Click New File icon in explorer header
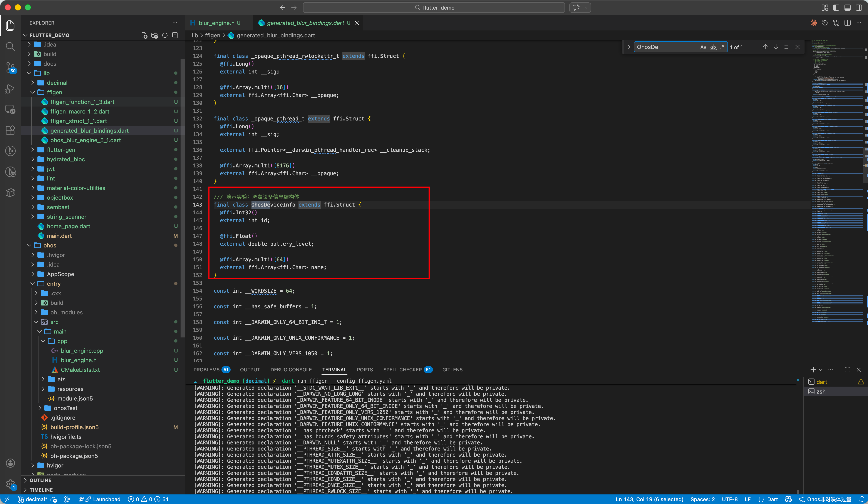Image resolution: width=868 pixels, height=504 pixels. (144, 35)
